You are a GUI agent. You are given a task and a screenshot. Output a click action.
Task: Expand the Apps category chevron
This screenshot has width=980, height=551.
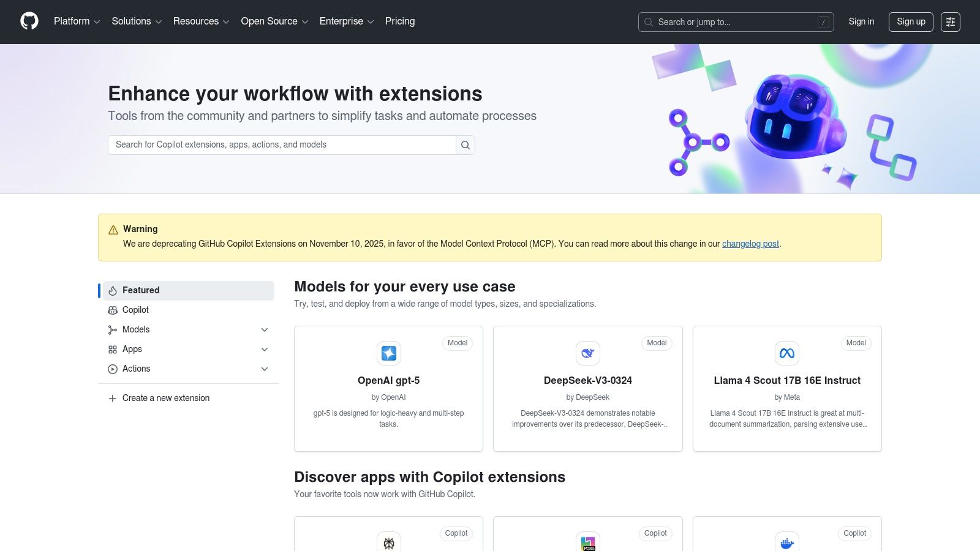pos(265,349)
